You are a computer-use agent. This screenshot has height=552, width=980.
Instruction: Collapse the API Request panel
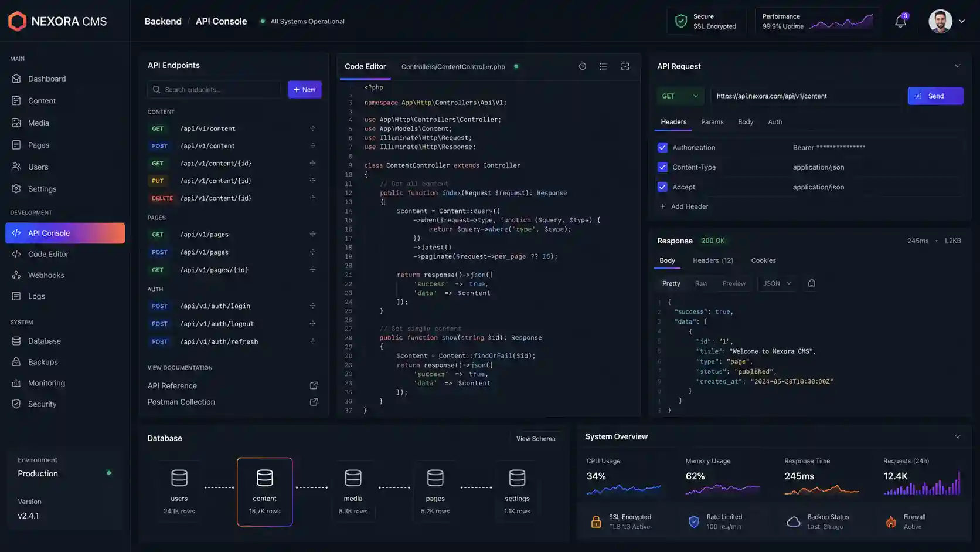click(958, 66)
